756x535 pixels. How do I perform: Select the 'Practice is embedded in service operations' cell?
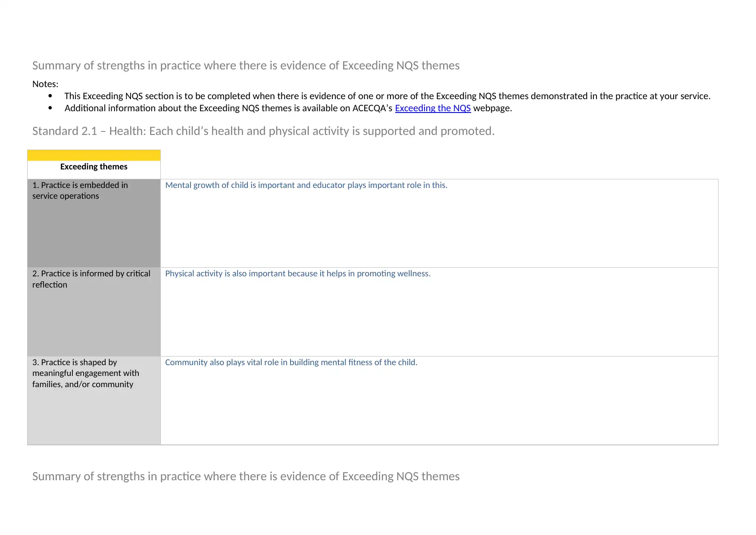[94, 223]
